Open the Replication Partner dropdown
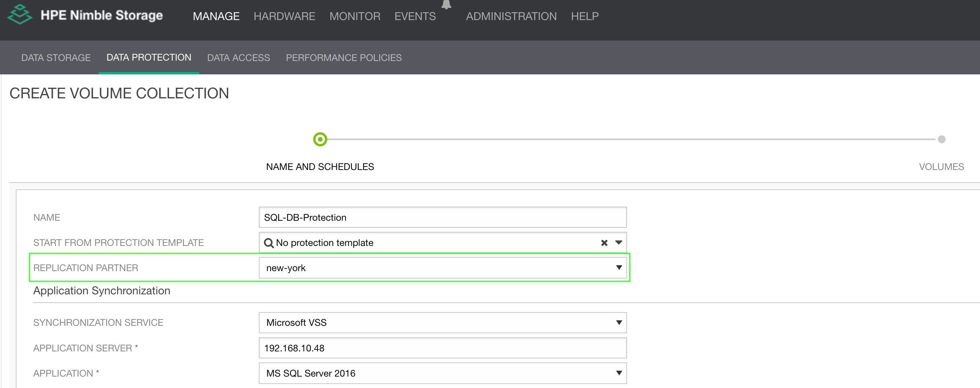 443,268
